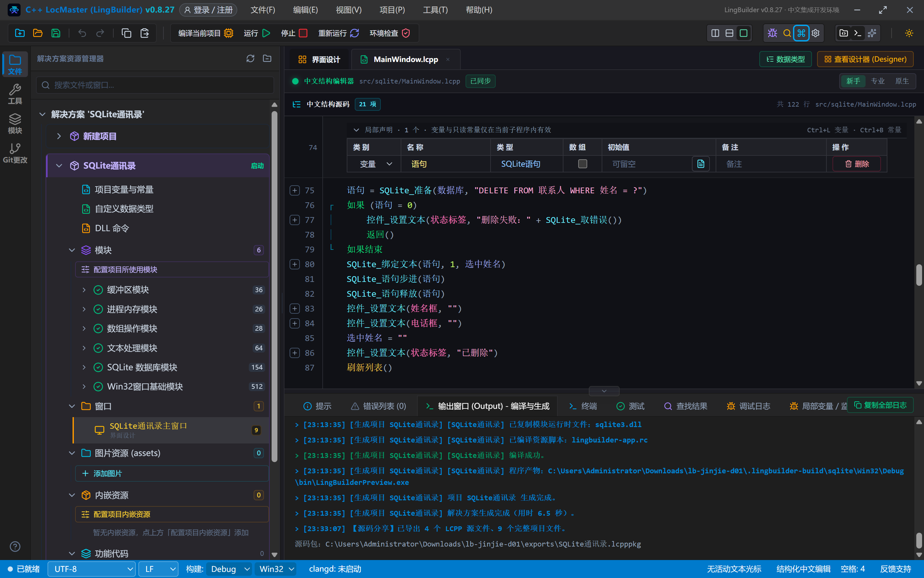Open the 变量 category dropdown
924x578 pixels.
point(376,164)
